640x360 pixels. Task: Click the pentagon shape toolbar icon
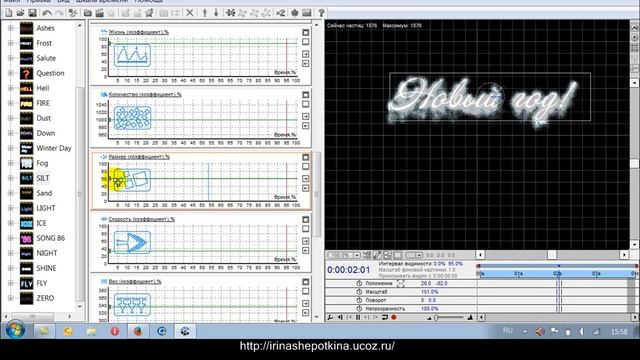pyautogui.click(x=295, y=13)
